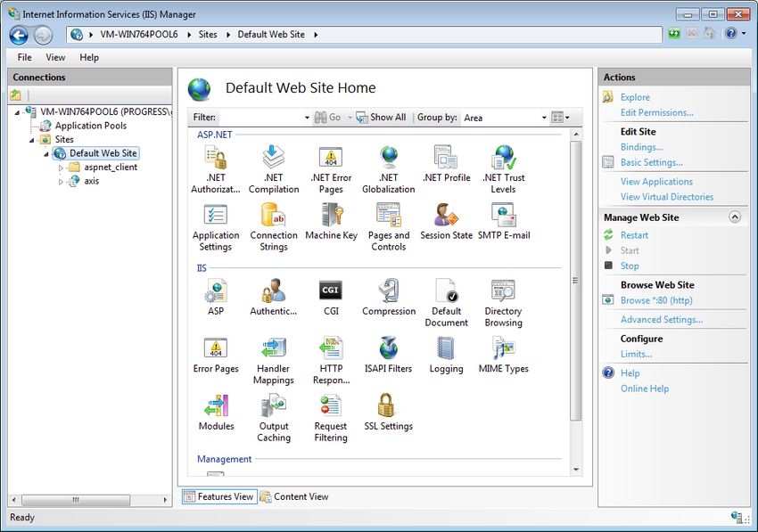The image size is (758, 532).
Task: Select the Machine Key icon
Action: point(331,222)
